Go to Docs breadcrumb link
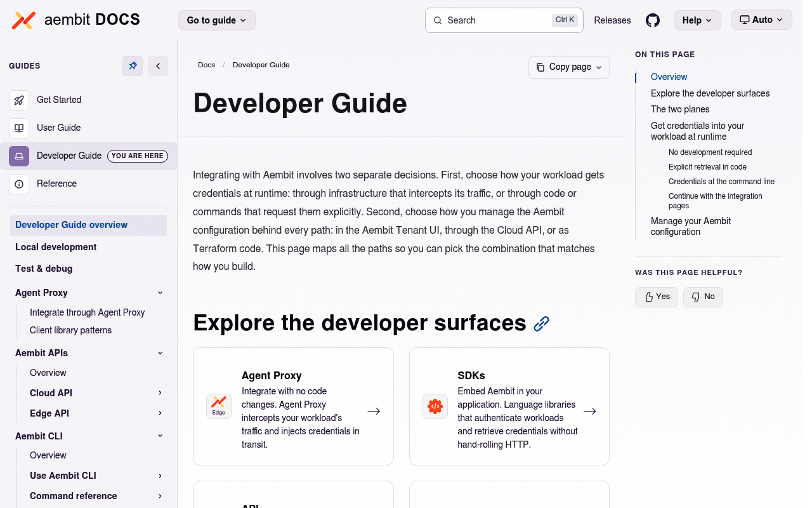The height and width of the screenshot is (508, 812). click(x=206, y=65)
